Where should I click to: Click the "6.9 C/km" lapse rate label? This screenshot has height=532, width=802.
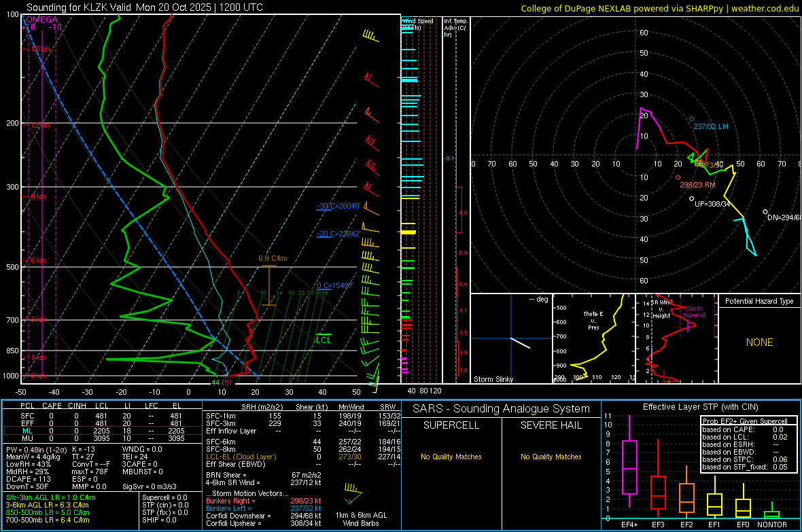pos(273,258)
